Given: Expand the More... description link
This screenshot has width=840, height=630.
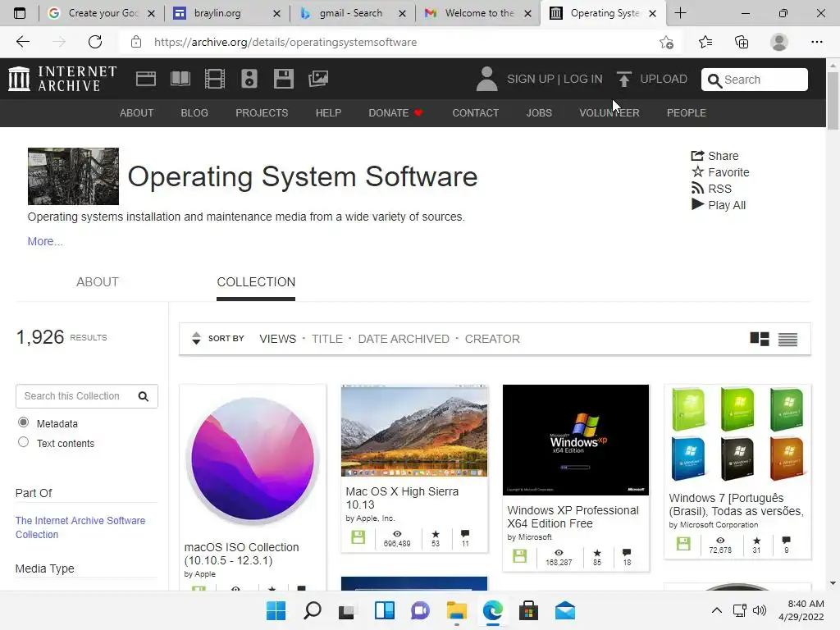Looking at the screenshot, I should [x=45, y=241].
